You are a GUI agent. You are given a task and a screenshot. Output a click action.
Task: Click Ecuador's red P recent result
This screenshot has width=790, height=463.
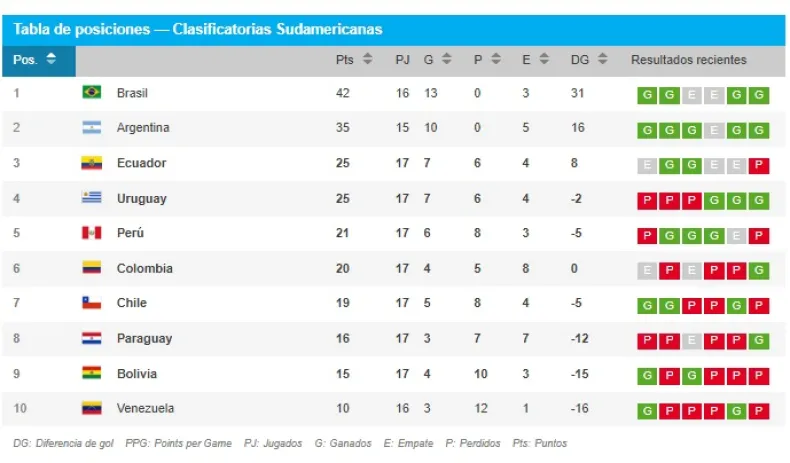(x=759, y=165)
